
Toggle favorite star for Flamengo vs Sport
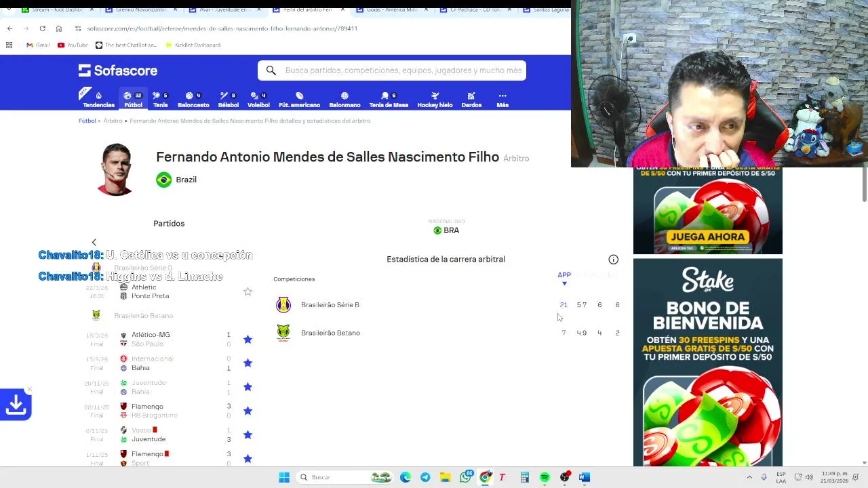(248, 458)
